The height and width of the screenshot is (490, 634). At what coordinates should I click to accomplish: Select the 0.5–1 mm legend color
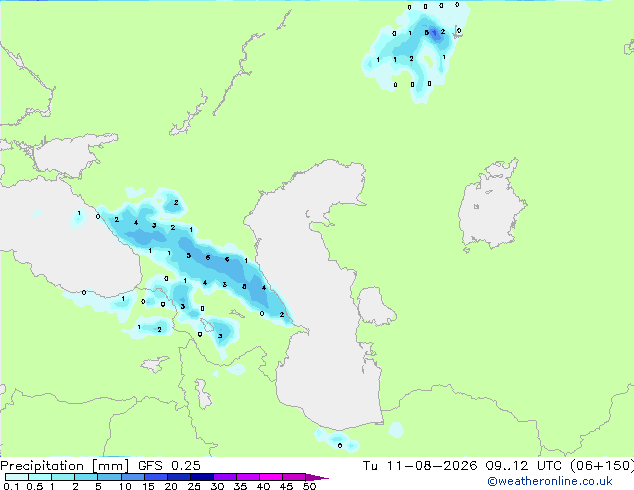40,477
